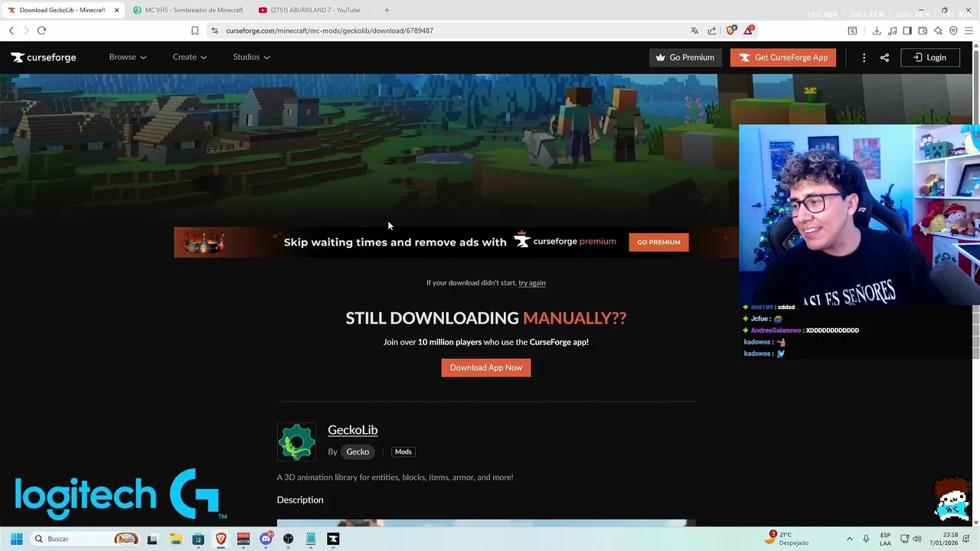Reload the CurseForge page

pos(41,31)
